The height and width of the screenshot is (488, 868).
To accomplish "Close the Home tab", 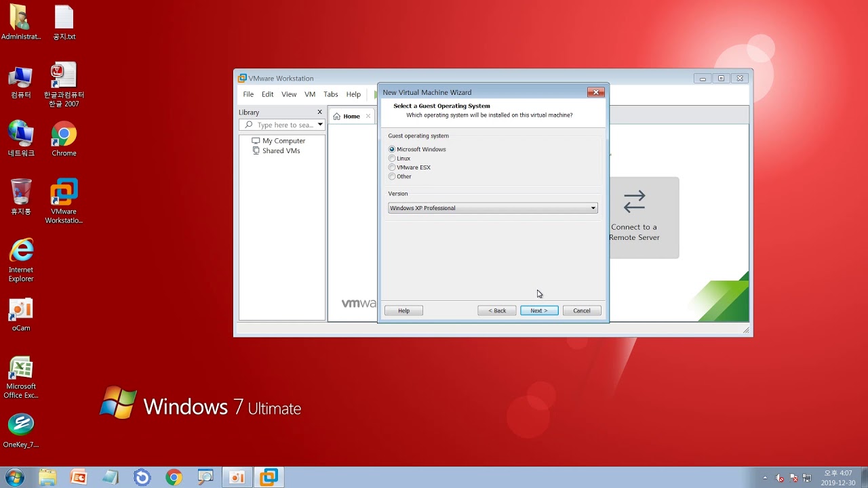I will [368, 116].
